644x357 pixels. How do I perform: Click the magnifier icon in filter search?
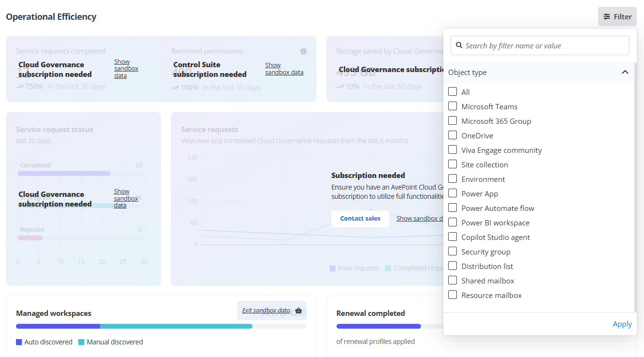(x=459, y=45)
